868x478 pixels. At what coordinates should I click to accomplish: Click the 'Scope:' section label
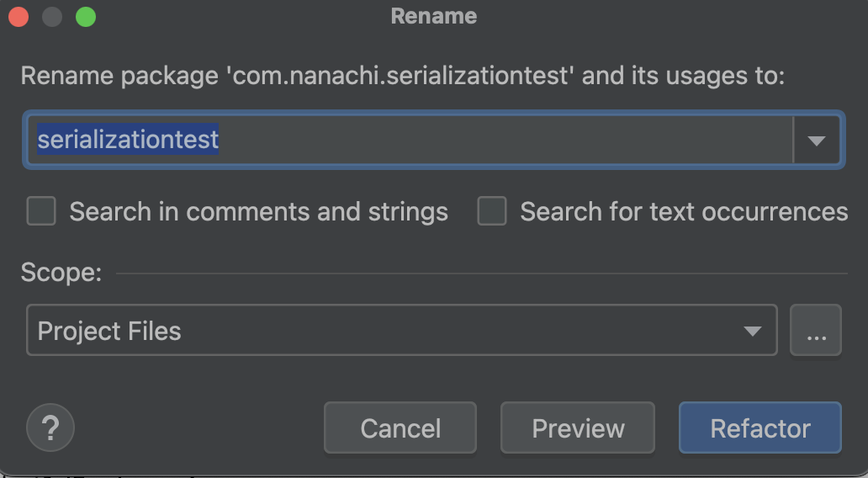[61, 273]
